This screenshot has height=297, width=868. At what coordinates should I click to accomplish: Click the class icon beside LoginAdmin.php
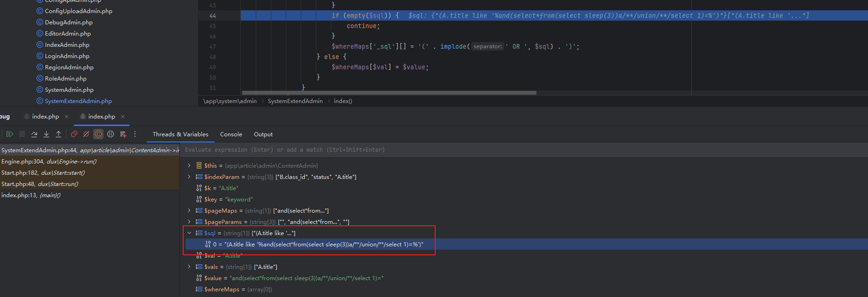40,56
